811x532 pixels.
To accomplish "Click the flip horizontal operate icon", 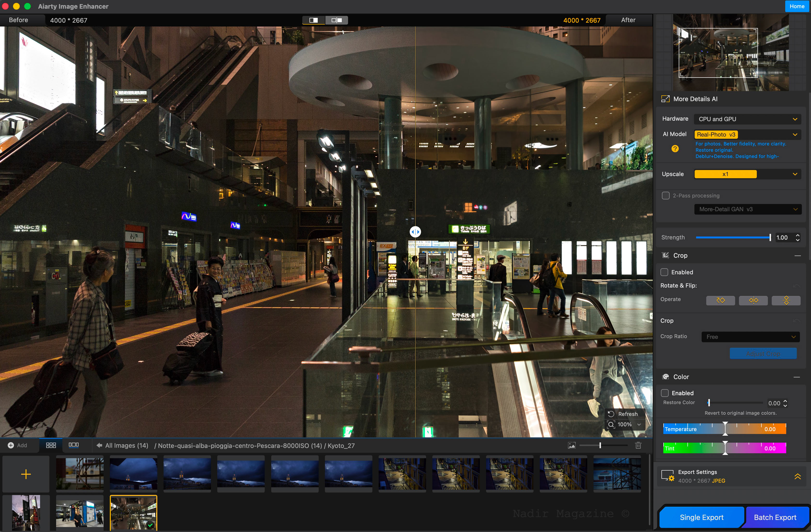I will [x=753, y=300].
